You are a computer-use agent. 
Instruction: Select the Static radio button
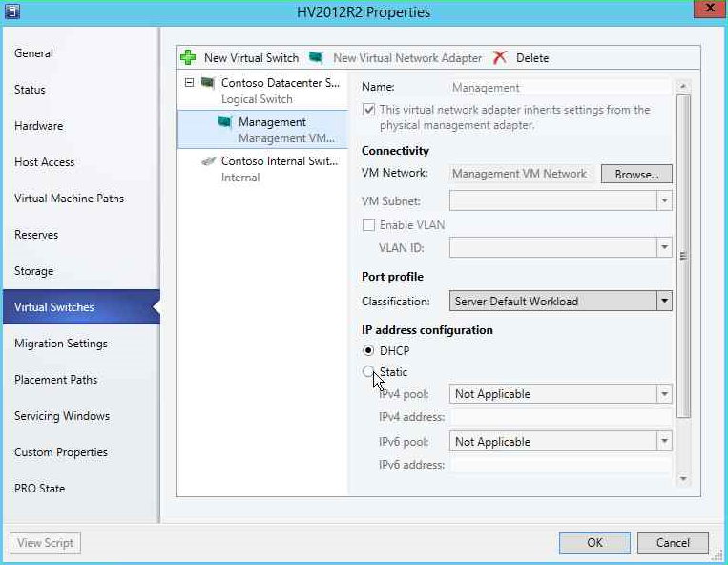[x=368, y=371]
